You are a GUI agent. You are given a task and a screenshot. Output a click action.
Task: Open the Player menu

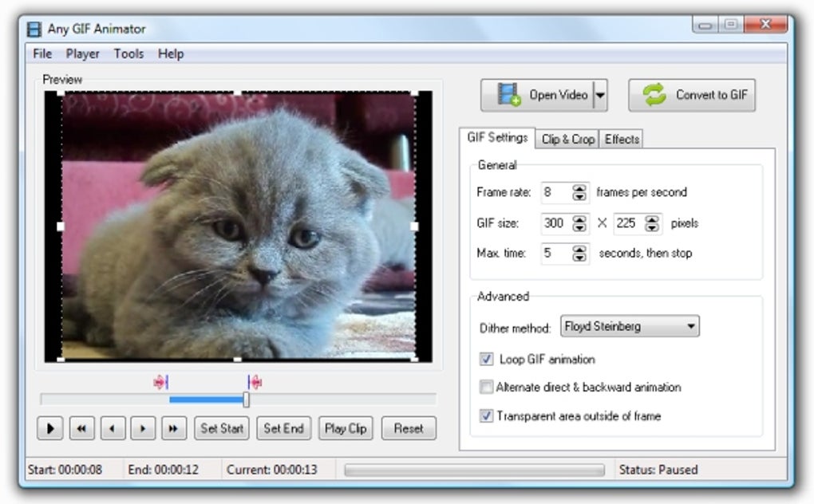[x=82, y=54]
